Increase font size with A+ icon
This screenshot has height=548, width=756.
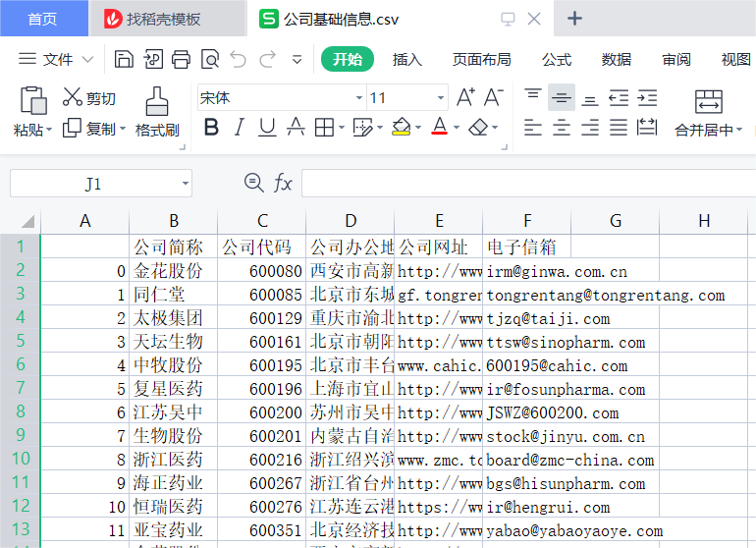(x=465, y=97)
